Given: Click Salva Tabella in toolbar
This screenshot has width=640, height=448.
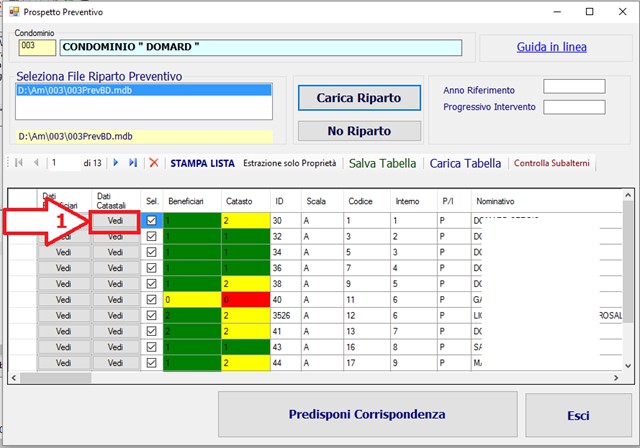Looking at the screenshot, I should [382, 163].
